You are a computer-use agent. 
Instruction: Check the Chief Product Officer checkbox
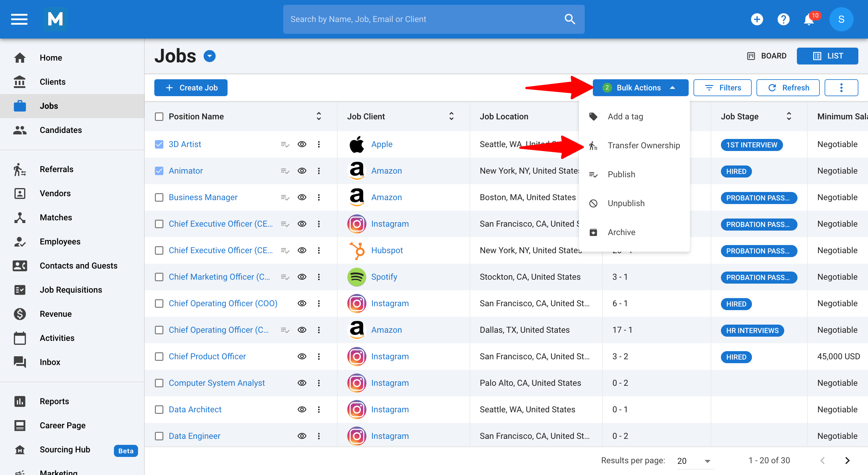(159, 357)
